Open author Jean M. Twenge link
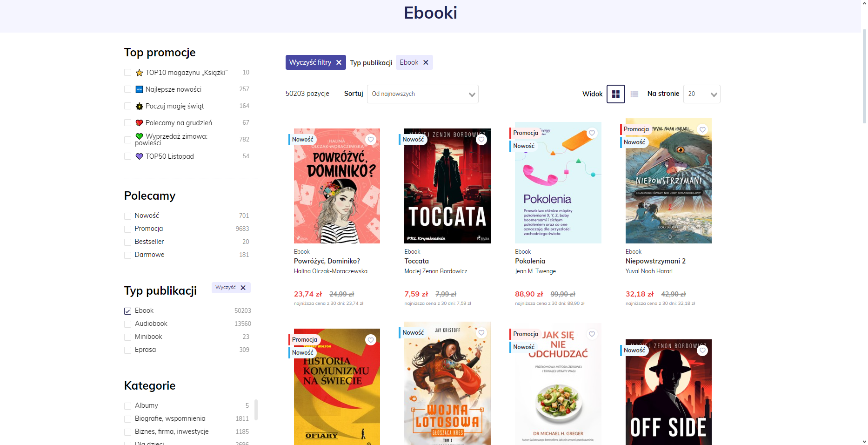868x445 pixels. [535, 271]
